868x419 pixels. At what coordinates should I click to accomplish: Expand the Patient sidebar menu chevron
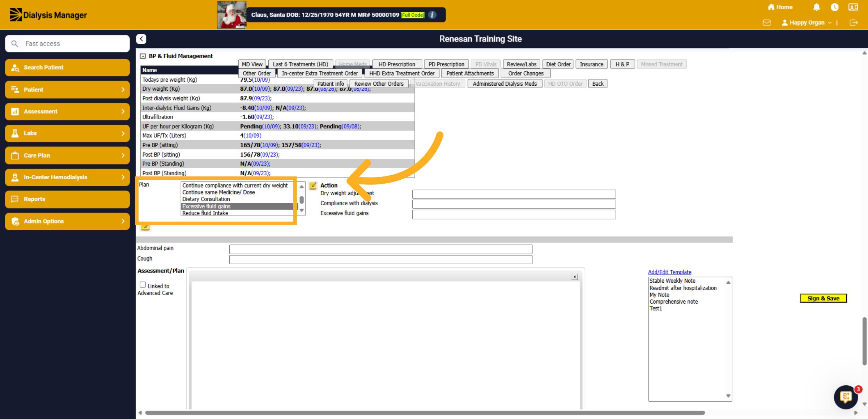coord(123,90)
